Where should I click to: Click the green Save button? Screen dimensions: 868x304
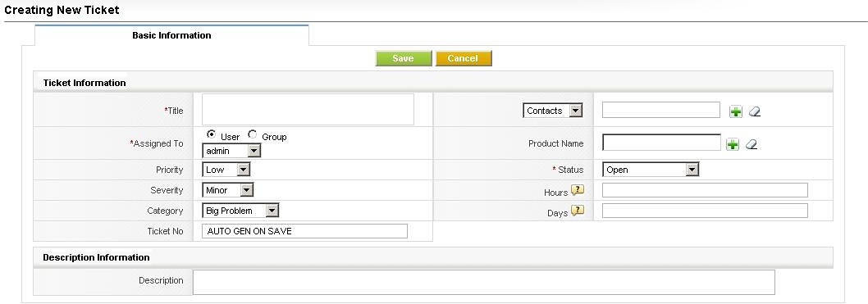click(403, 59)
